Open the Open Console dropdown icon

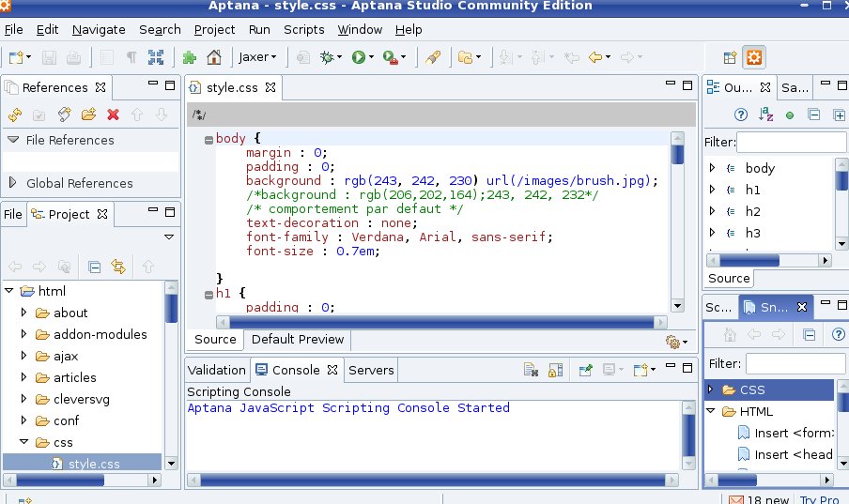point(644,371)
